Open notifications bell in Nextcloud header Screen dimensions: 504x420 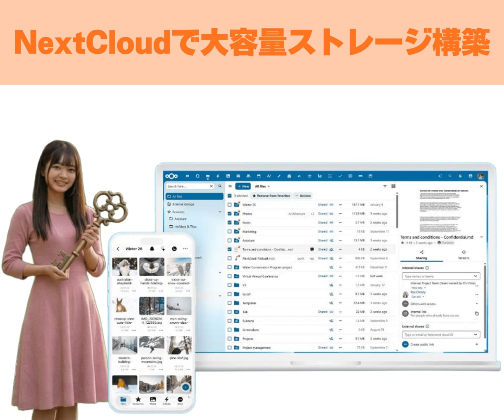pos(460,176)
